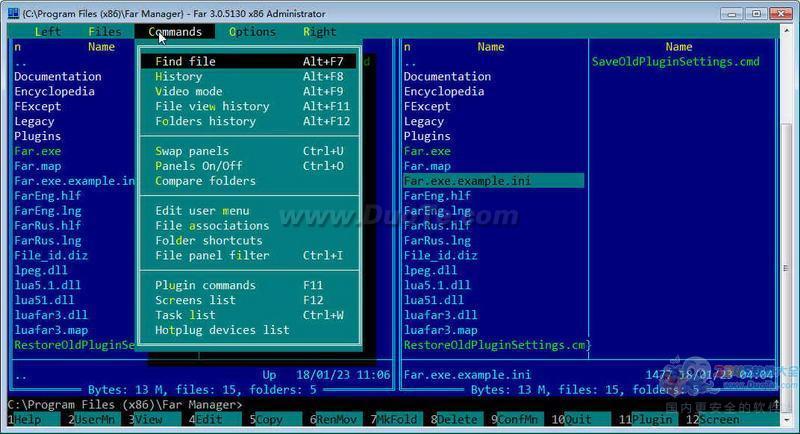
Task: Select lpeg.dll in left panel
Action: (41, 270)
